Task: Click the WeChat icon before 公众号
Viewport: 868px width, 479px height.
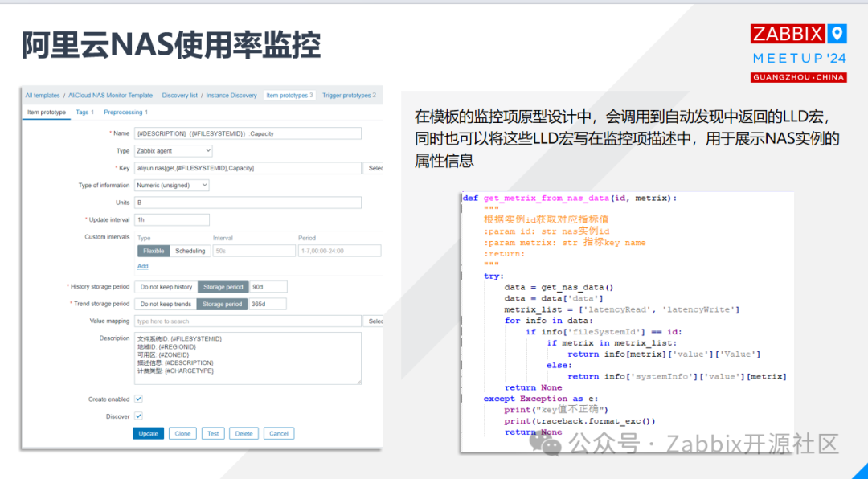Action: pyautogui.click(x=545, y=444)
